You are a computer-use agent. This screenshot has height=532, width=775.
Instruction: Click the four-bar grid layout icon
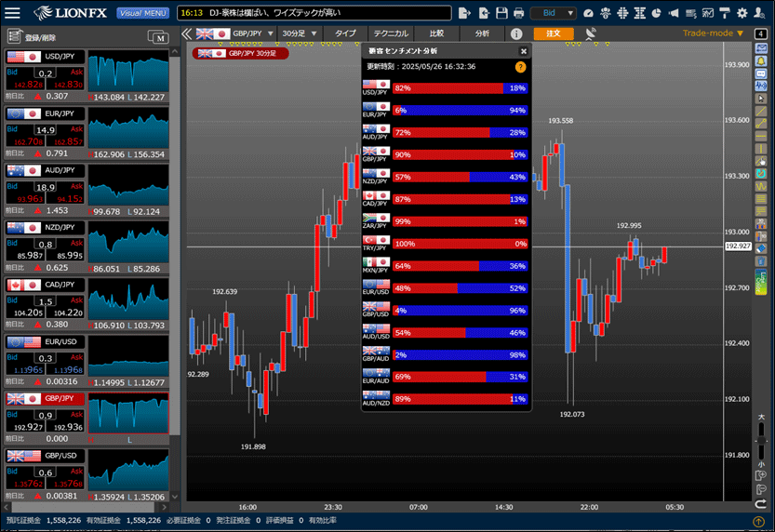pos(622,13)
